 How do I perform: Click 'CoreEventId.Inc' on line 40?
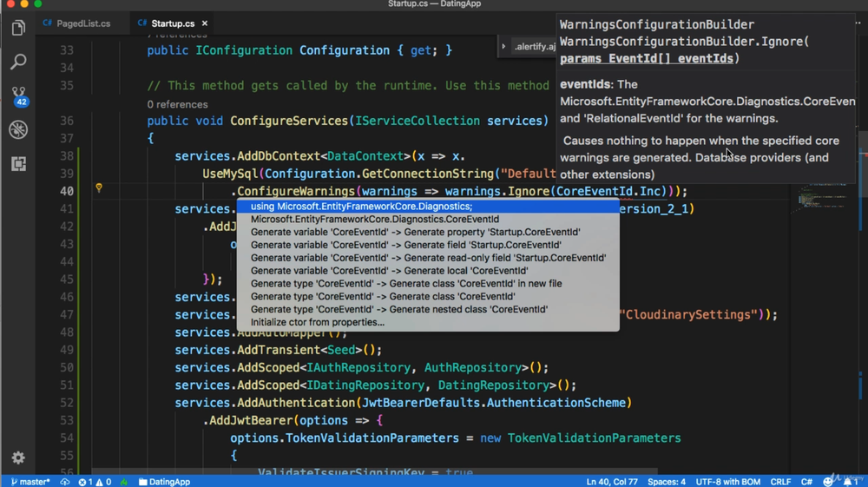pyautogui.click(x=609, y=192)
